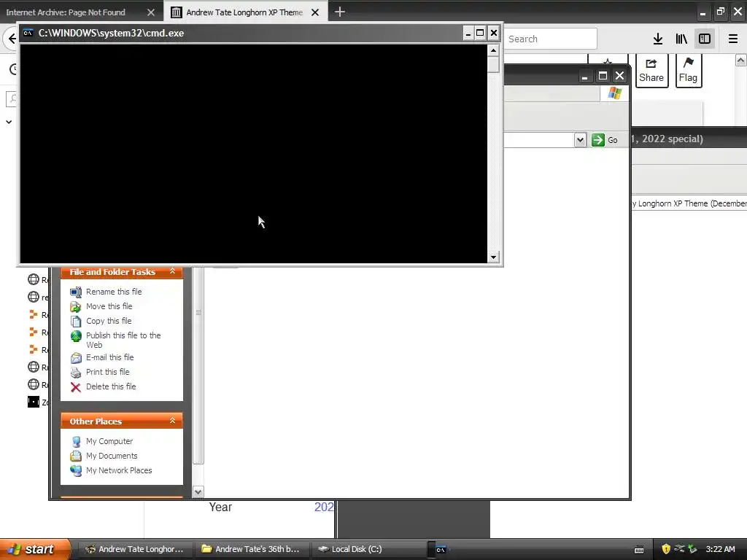
Task: Click the green Go arrow in Explorer
Action: click(598, 140)
